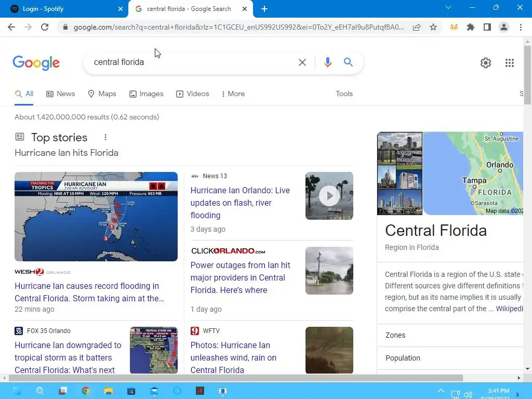The width and height of the screenshot is (532, 399).
Task: Open FOX 35 storm map thumbnail
Action: (154, 350)
